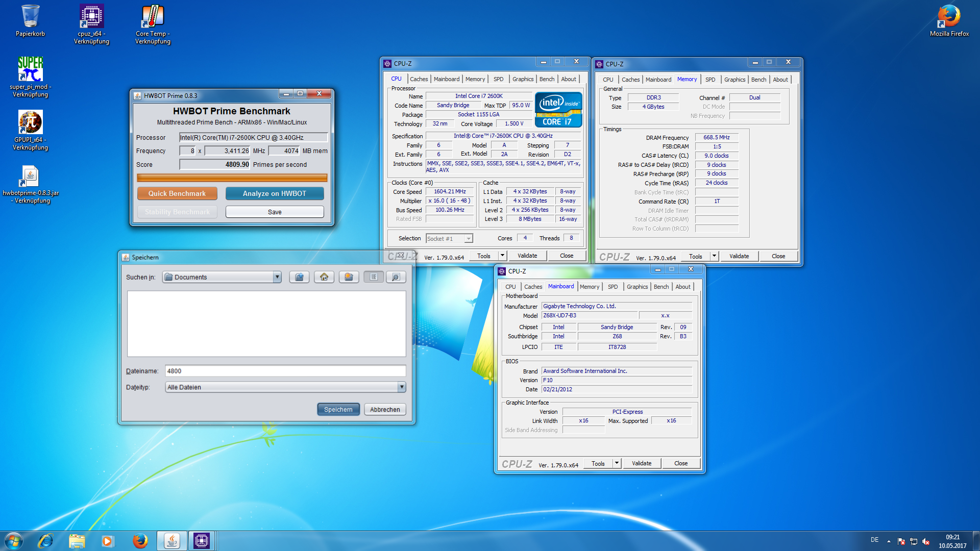This screenshot has width=980, height=551.
Task: Switch Speichern dialog to details view
Action: 396,277
